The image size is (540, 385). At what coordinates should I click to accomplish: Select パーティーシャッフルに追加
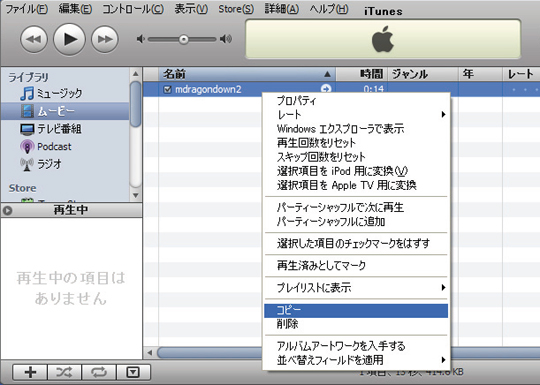pyautogui.click(x=356, y=221)
